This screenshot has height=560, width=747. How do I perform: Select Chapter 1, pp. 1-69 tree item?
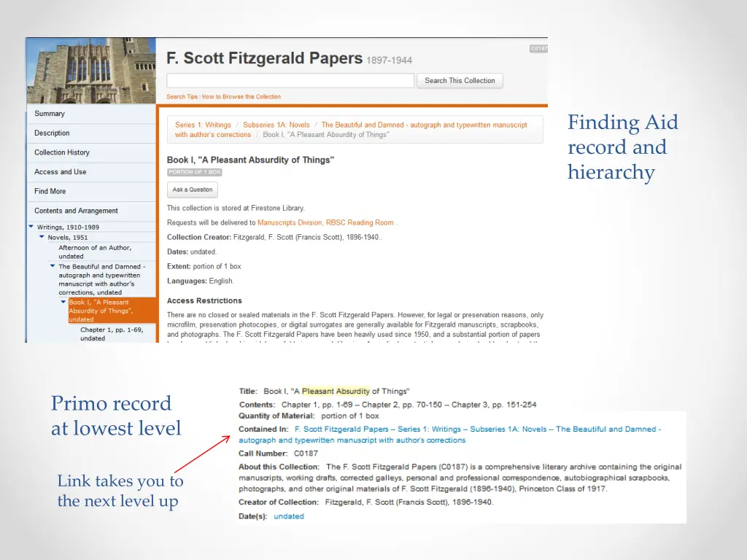tap(112, 334)
